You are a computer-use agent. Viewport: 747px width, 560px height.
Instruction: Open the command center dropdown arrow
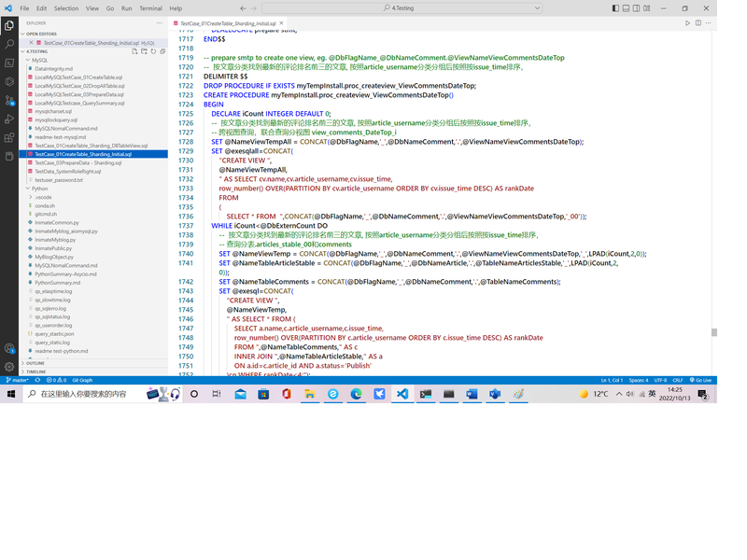tap(538, 8)
